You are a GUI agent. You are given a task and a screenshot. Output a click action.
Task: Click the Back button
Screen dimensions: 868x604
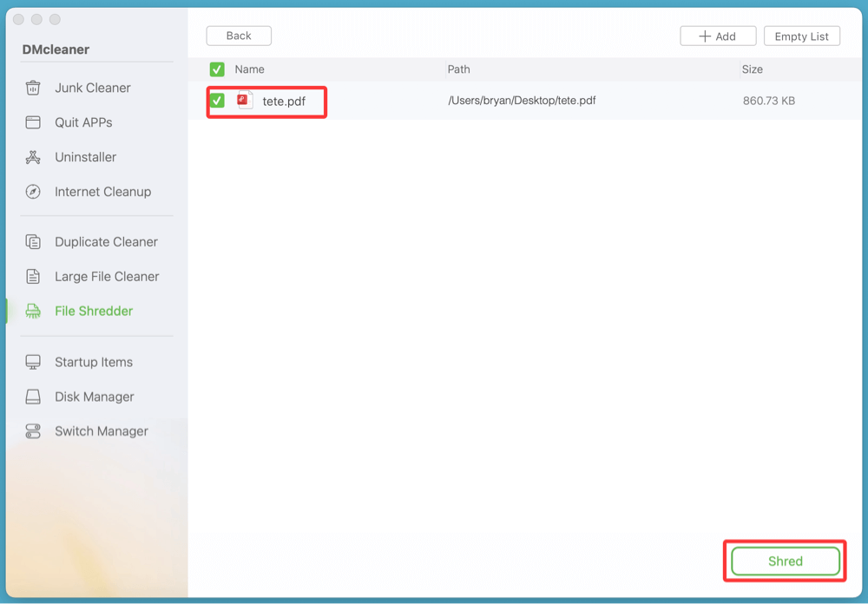(x=239, y=36)
